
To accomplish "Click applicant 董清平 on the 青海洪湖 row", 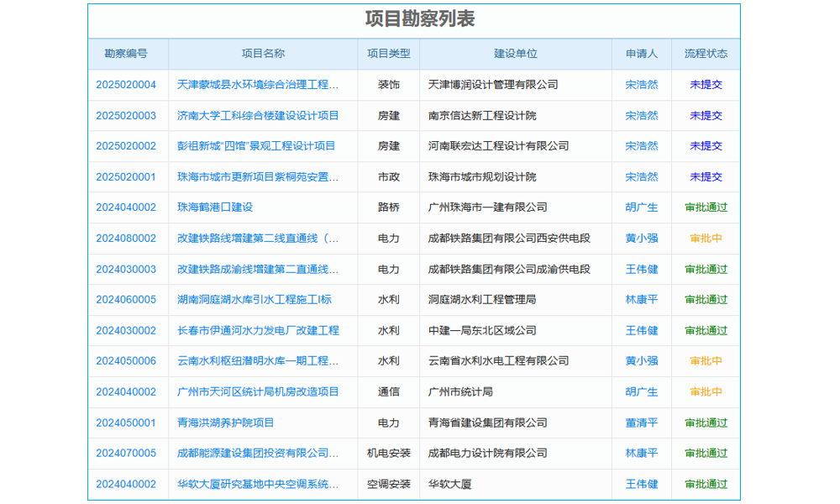I will point(641,423).
